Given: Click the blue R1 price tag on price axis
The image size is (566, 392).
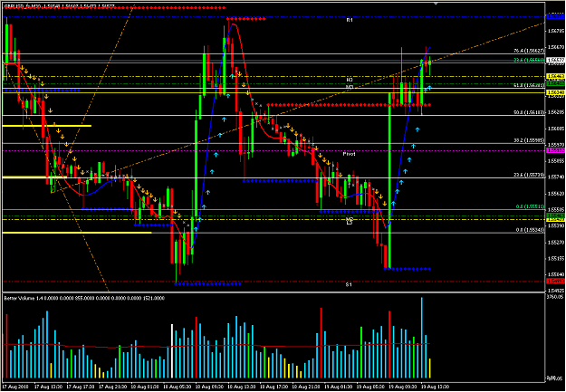Looking at the screenshot, I should coord(555,16).
